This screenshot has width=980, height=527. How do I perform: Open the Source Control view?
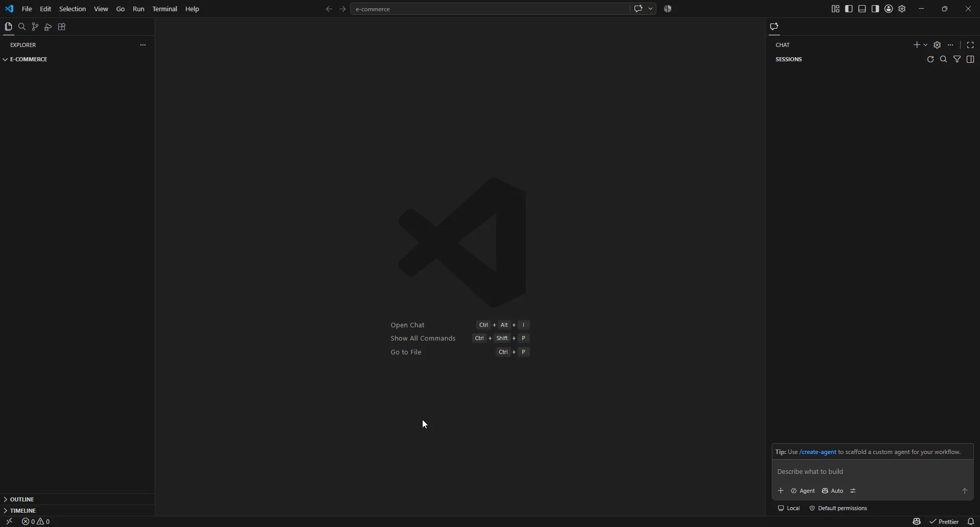click(35, 27)
